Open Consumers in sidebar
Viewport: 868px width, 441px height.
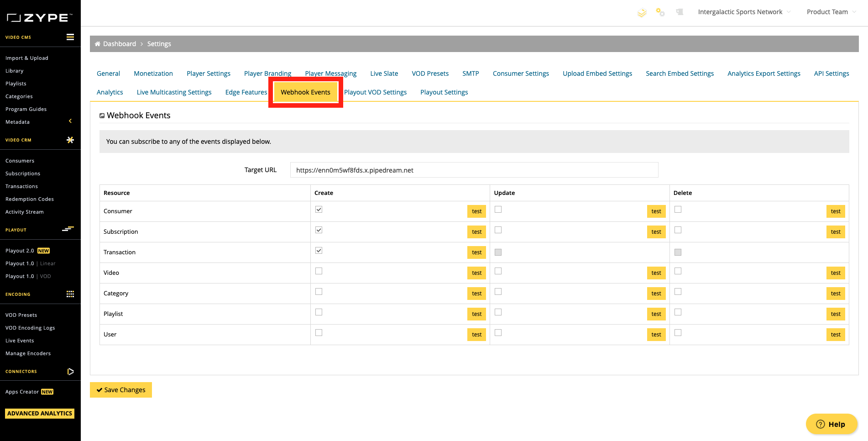coord(20,161)
